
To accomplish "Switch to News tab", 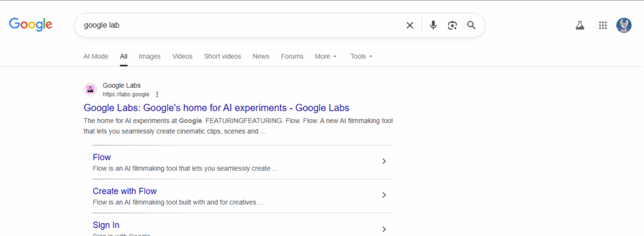I will tap(261, 56).
